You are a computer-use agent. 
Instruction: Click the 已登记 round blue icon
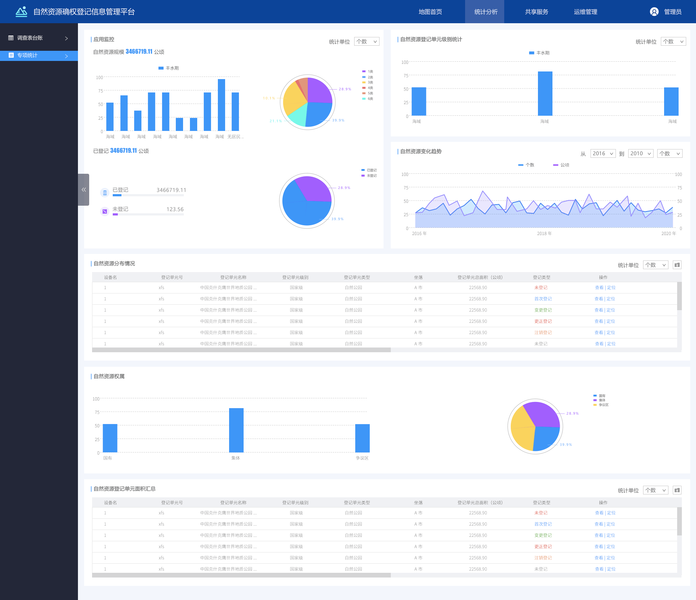[x=105, y=192]
